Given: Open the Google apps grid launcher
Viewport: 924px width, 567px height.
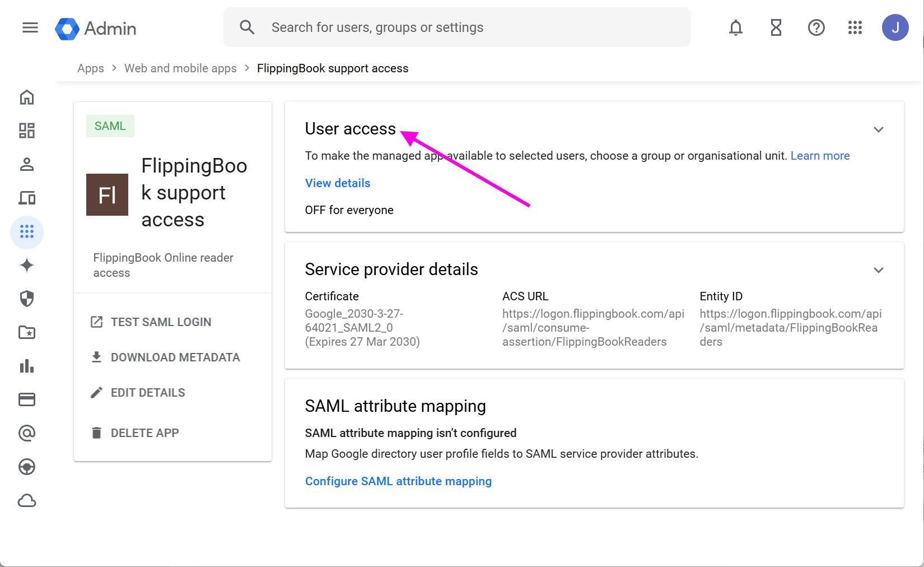Looking at the screenshot, I should pos(855,27).
